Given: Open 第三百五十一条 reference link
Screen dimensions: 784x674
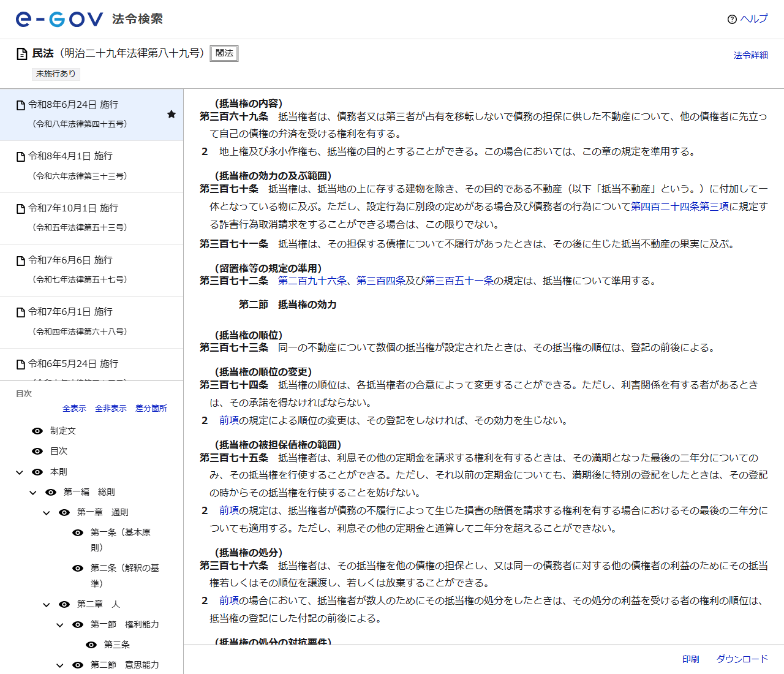Looking at the screenshot, I should tap(459, 281).
